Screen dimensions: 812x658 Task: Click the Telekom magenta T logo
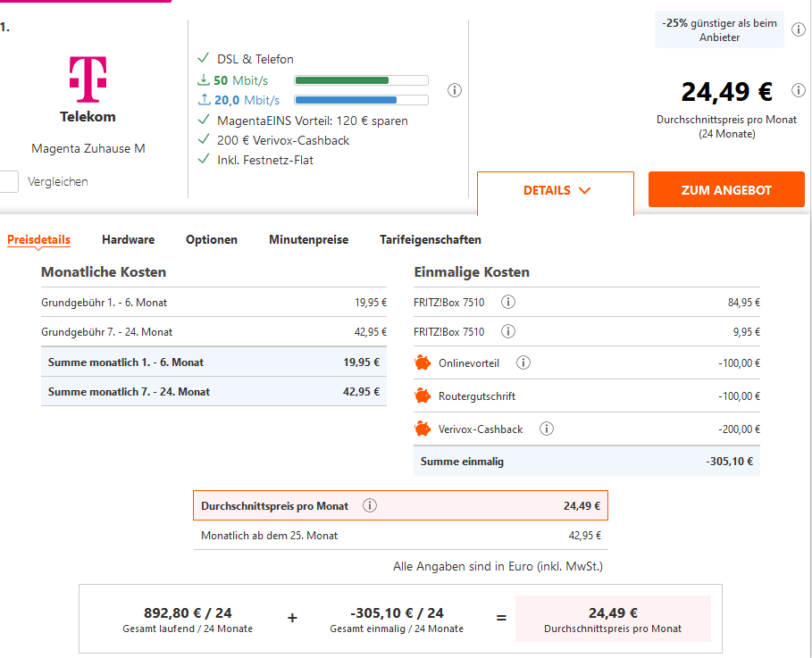coord(88,79)
